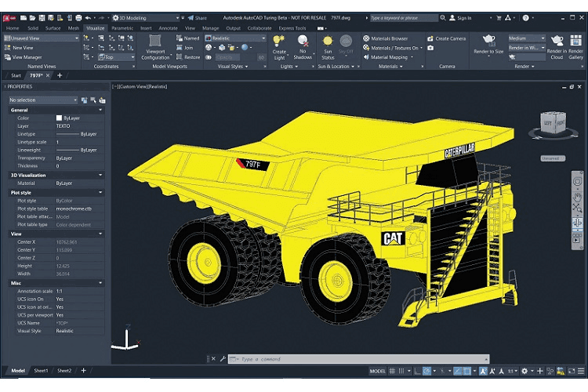The height and width of the screenshot is (392, 588).
Task: Click the Create Light bulb icon
Action: (x=278, y=40)
